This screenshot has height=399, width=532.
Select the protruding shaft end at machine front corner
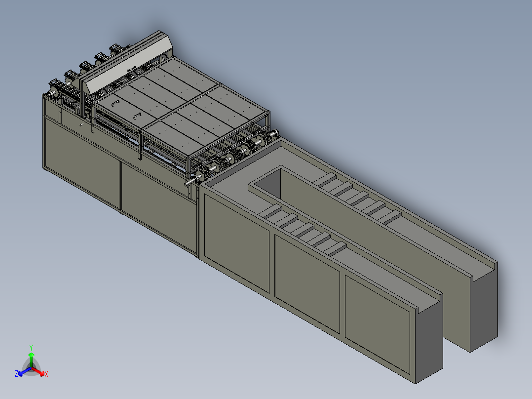click(190, 182)
